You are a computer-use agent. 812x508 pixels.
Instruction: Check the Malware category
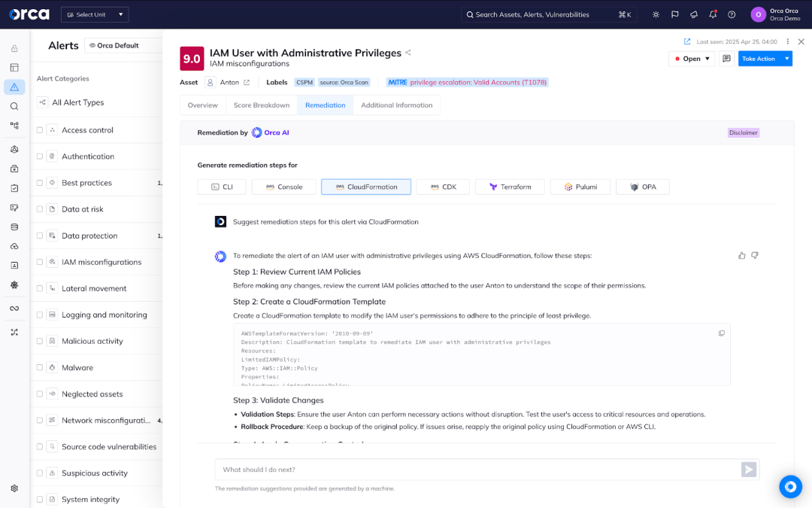[39, 367]
